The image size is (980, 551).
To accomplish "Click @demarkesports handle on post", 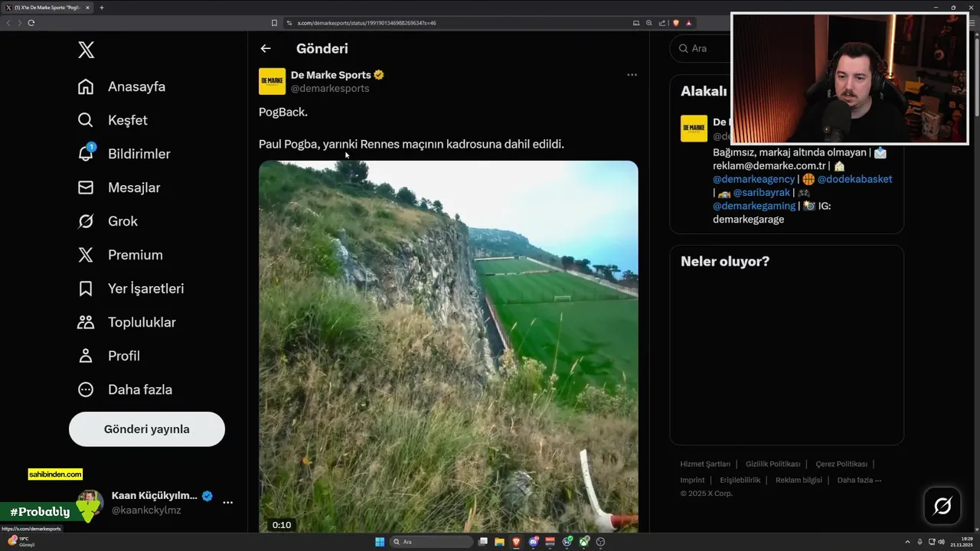I will coord(330,88).
